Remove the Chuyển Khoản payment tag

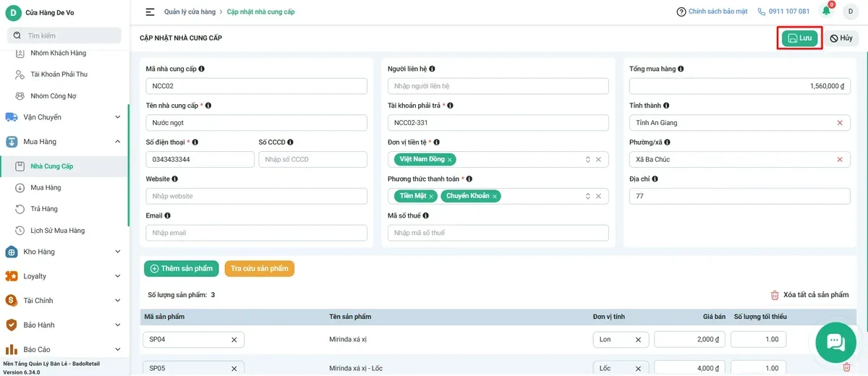[x=495, y=196]
